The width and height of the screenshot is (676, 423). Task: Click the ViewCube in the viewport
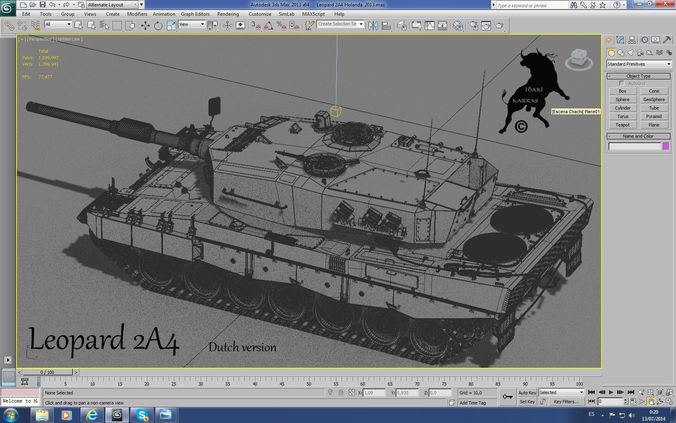pos(579,60)
